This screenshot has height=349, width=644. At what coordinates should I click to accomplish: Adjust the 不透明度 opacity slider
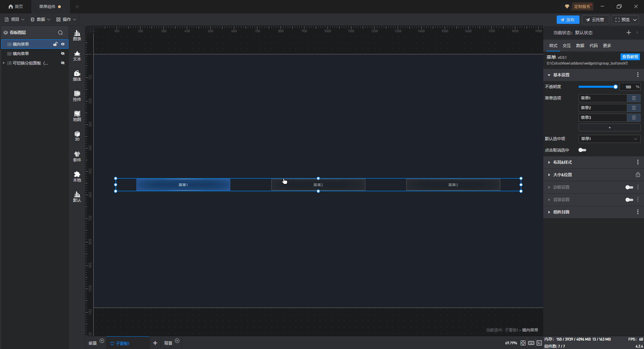pos(597,87)
